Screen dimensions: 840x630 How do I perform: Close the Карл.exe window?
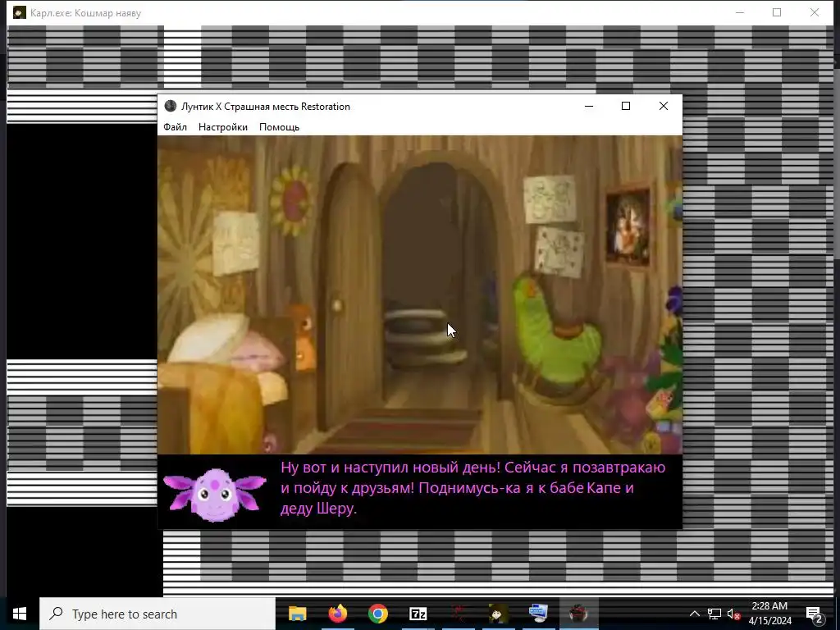(x=815, y=13)
